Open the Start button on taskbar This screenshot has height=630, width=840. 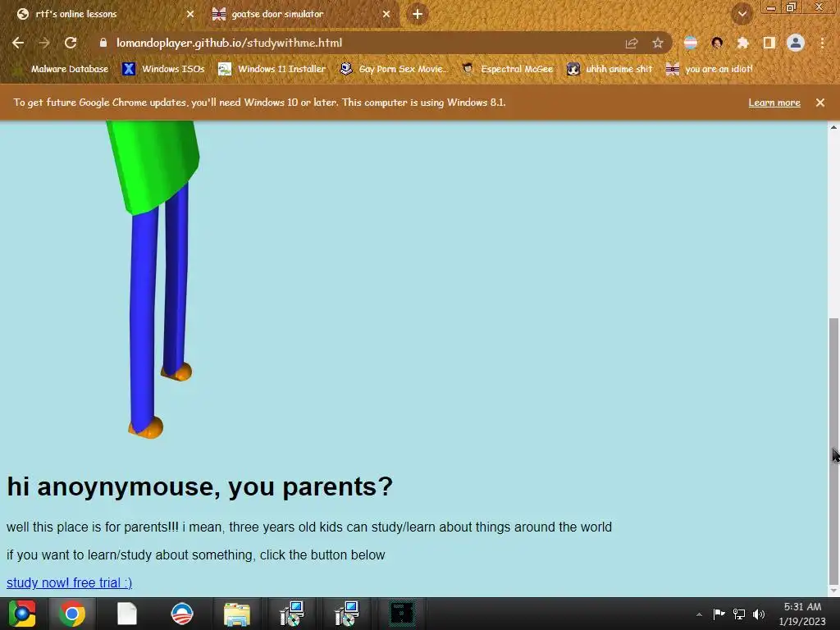[x=21, y=614]
